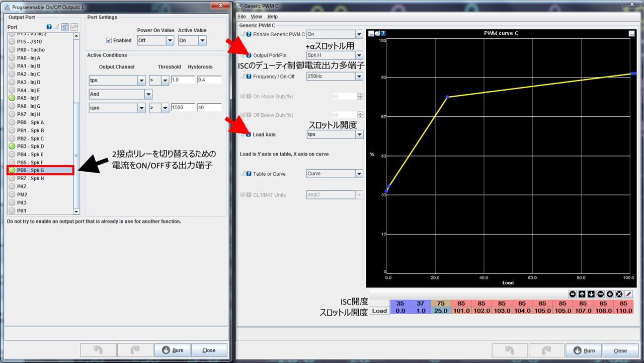Open the Help menu in Generic PWM C
The image size is (644, 363).
click(x=272, y=17)
